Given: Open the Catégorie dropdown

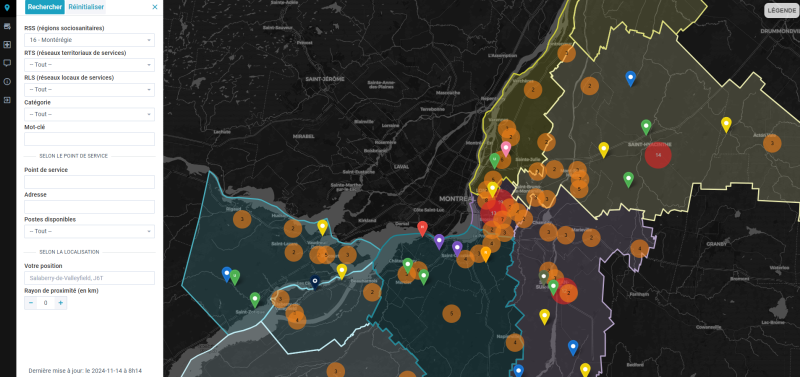Looking at the screenshot, I should 89,114.
